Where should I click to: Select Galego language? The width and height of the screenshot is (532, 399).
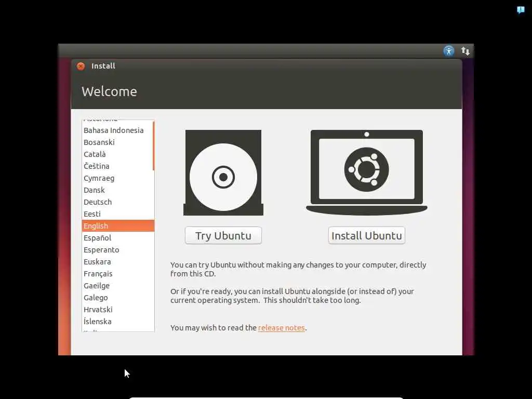pos(118,298)
